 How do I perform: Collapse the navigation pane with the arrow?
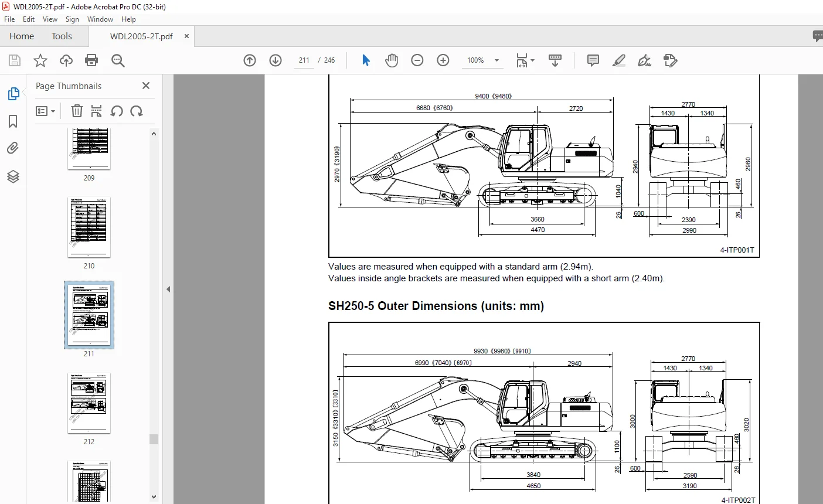[168, 289]
